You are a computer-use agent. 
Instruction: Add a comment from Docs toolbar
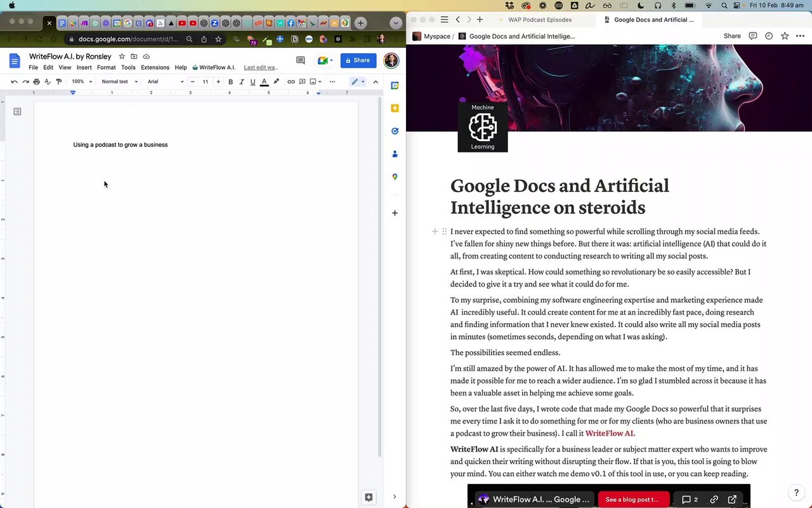pos(302,81)
